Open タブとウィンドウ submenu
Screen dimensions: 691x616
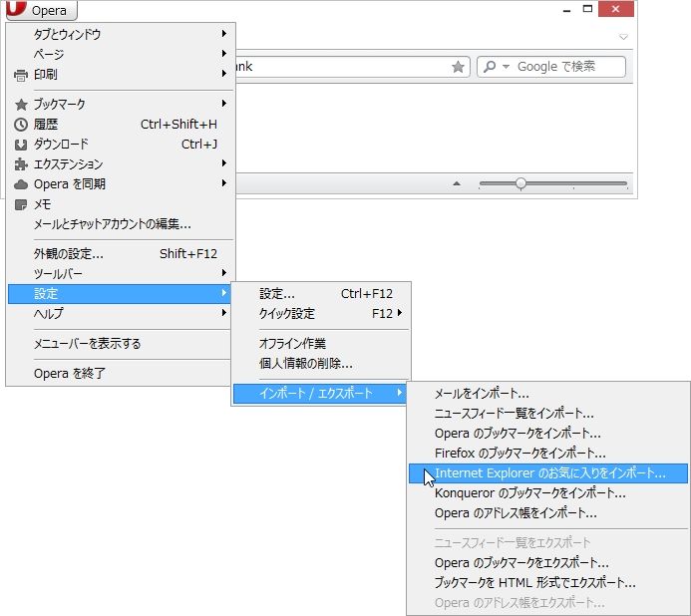pyautogui.click(x=122, y=34)
